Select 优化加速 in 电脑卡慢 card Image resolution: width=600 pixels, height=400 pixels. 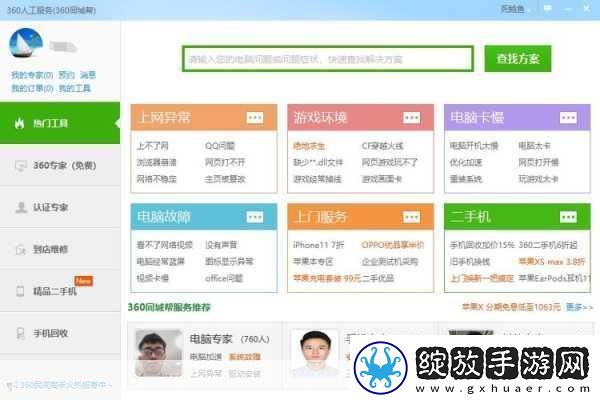coord(466,162)
